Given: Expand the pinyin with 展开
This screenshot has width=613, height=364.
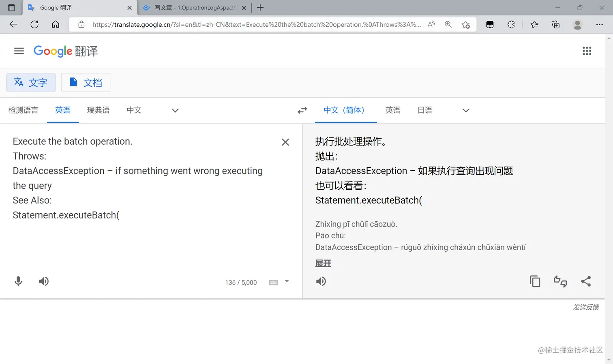Looking at the screenshot, I should click(x=323, y=263).
